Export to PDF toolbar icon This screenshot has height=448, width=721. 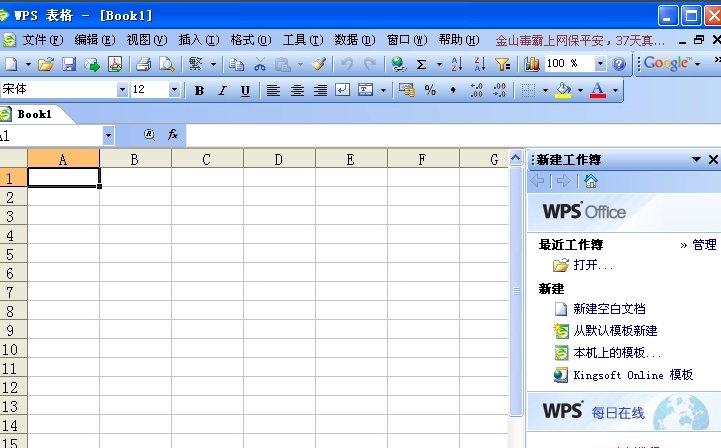[115, 64]
